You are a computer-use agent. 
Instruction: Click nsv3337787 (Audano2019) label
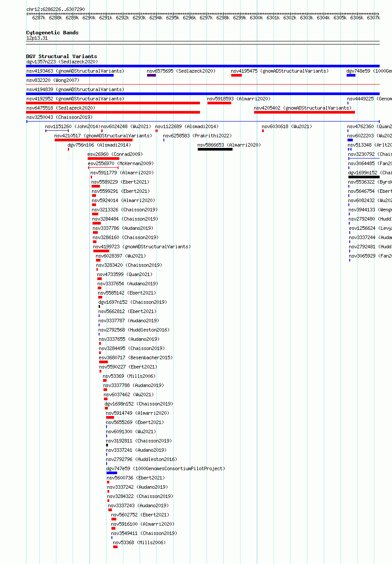[x=129, y=321]
